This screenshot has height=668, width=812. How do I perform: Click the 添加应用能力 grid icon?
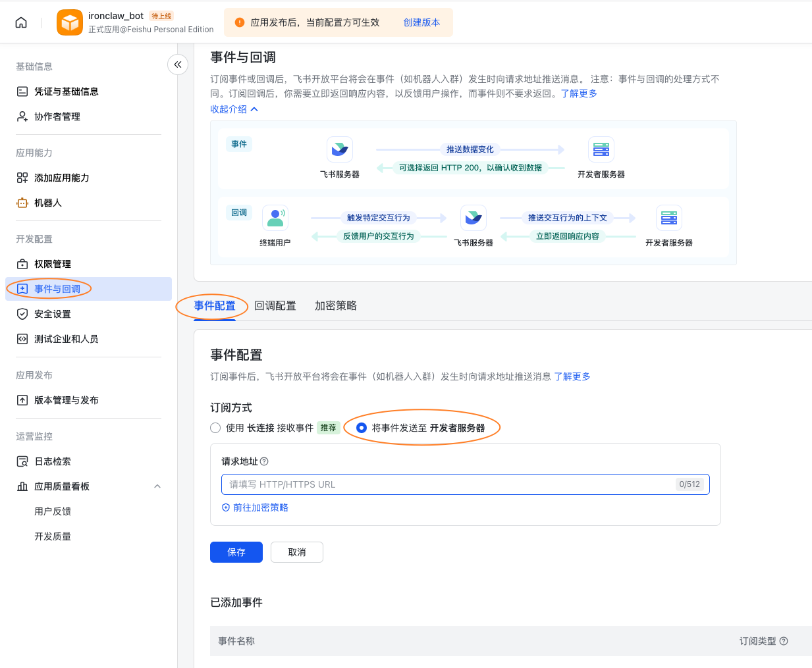pos(22,178)
